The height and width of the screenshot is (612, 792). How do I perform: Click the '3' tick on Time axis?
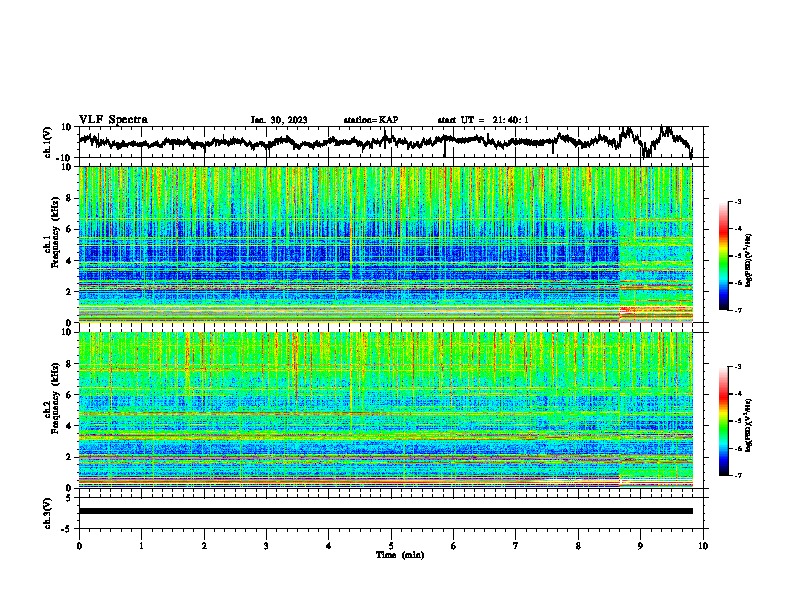point(266,546)
